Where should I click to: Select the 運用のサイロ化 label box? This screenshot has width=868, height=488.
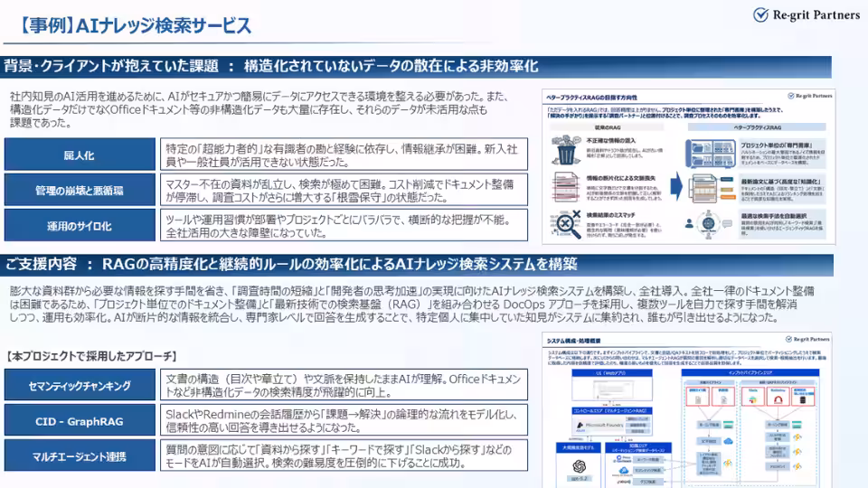tap(80, 225)
